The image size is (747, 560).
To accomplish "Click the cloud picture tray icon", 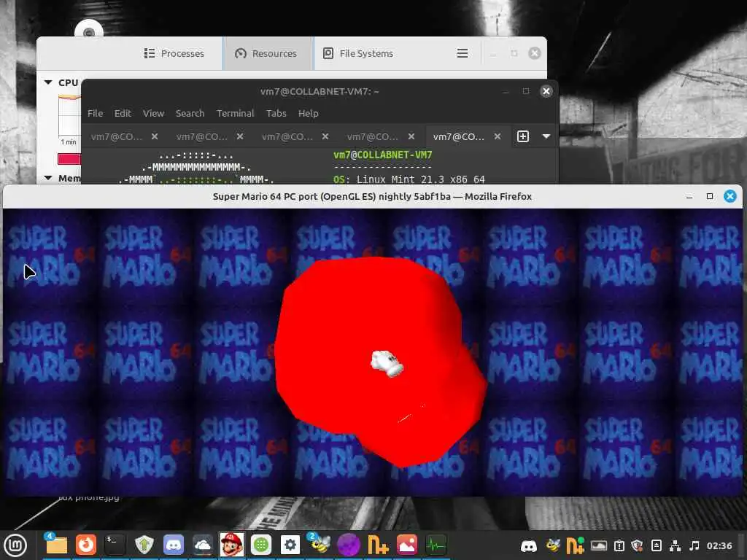I will click(x=599, y=545).
